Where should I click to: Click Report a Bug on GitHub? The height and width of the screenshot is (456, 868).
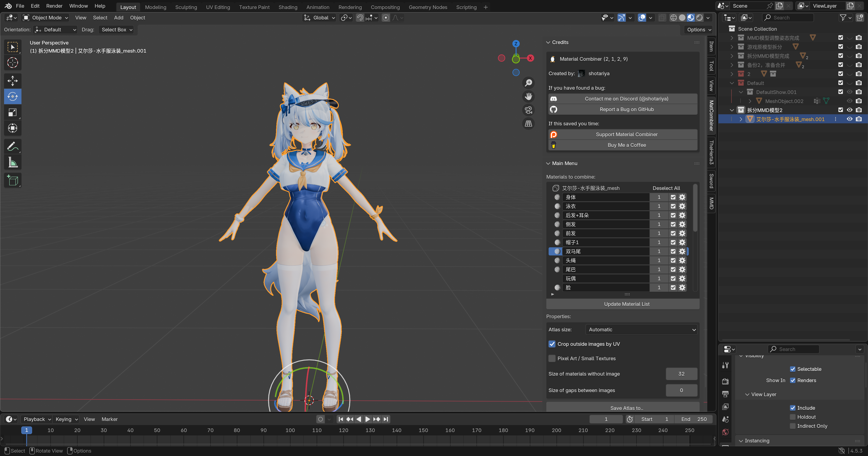pyautogui.click(x=626, y=110)
